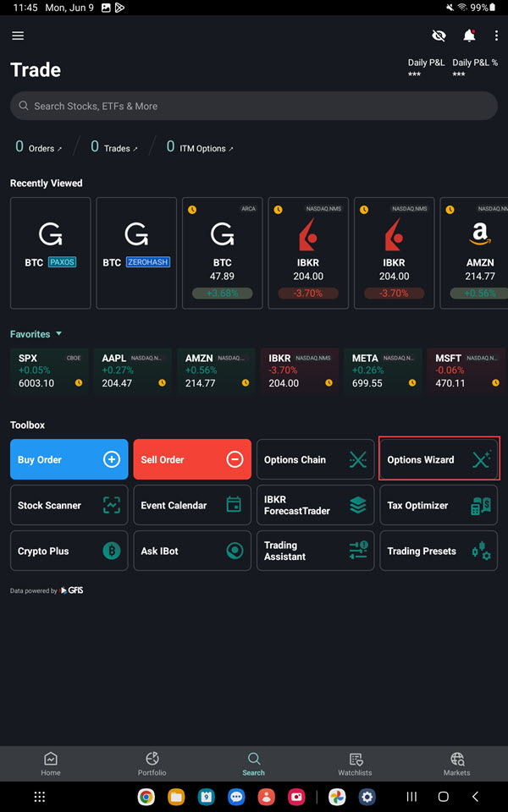
Task: Open the Ask IBot assistant
Action: [x=192, y=551]
